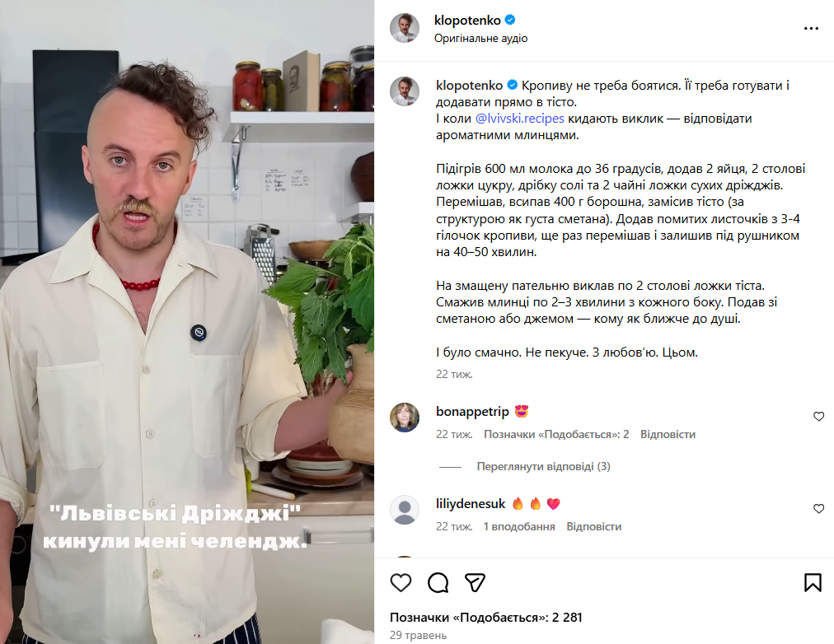Open klopotenko's profile picture in the header
The image size is (834, 644).
click(405, 28)
